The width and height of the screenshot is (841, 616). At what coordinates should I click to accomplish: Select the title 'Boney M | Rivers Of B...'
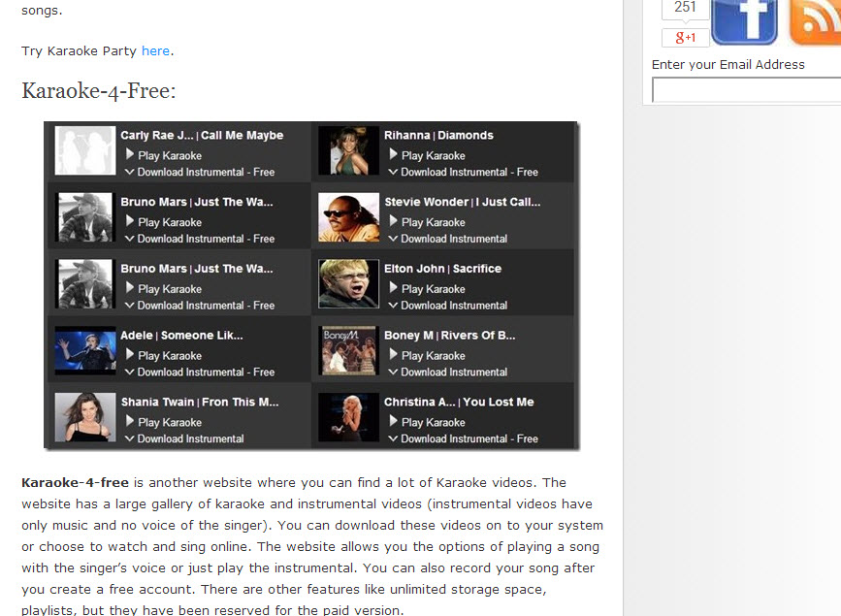pyautogui.click(x=449, y=336)
